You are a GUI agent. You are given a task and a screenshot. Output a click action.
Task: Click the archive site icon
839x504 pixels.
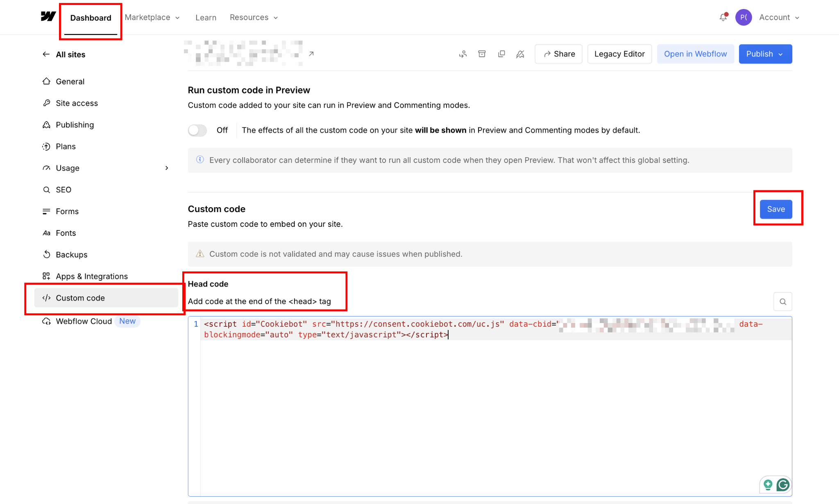coord(482,54)
